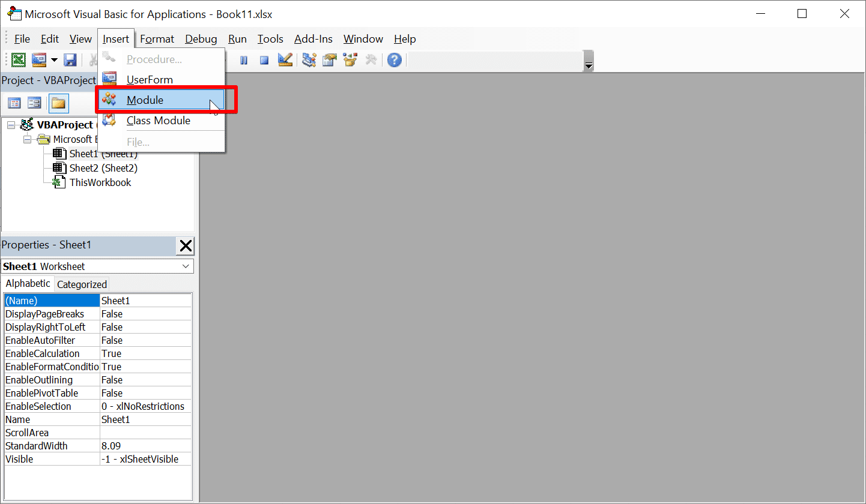Click the (Name) property row label

(52, 301)
